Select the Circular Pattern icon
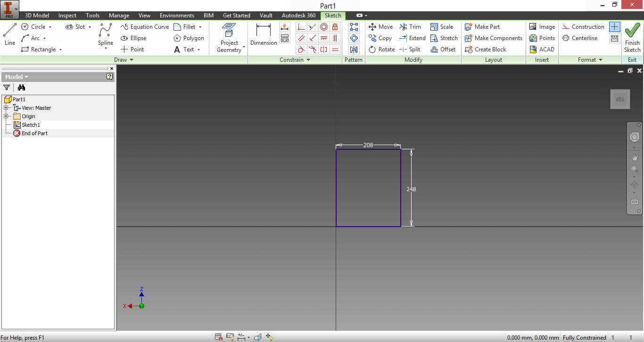The image size is (644, 342). [354, 38]
